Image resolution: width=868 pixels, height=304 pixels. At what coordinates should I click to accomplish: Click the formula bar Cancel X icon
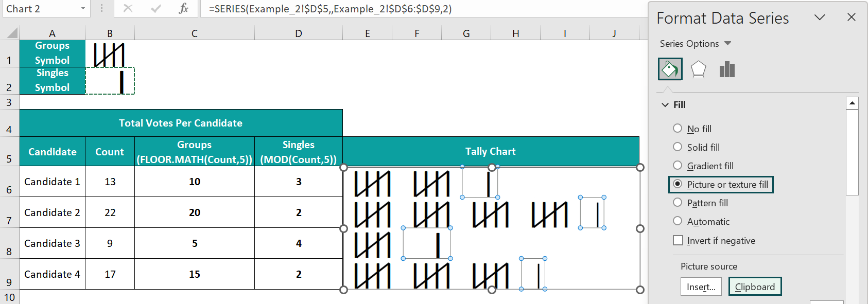(x=128, y=8)
